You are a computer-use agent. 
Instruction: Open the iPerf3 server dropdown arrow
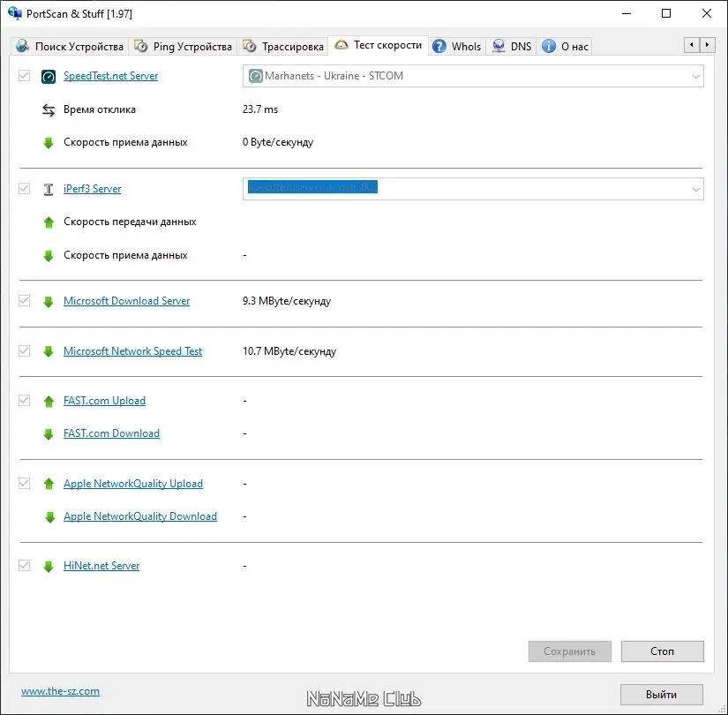tap(695, 189)
